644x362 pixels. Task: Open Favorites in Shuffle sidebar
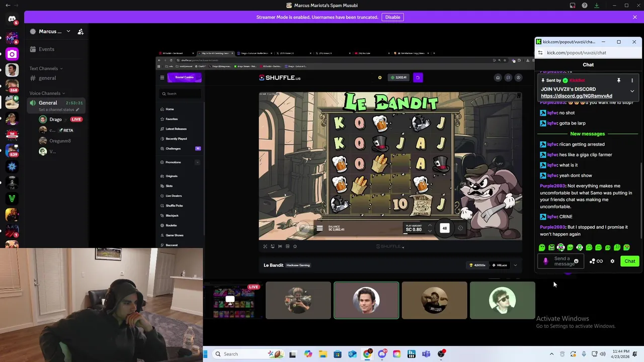point(172,119)
